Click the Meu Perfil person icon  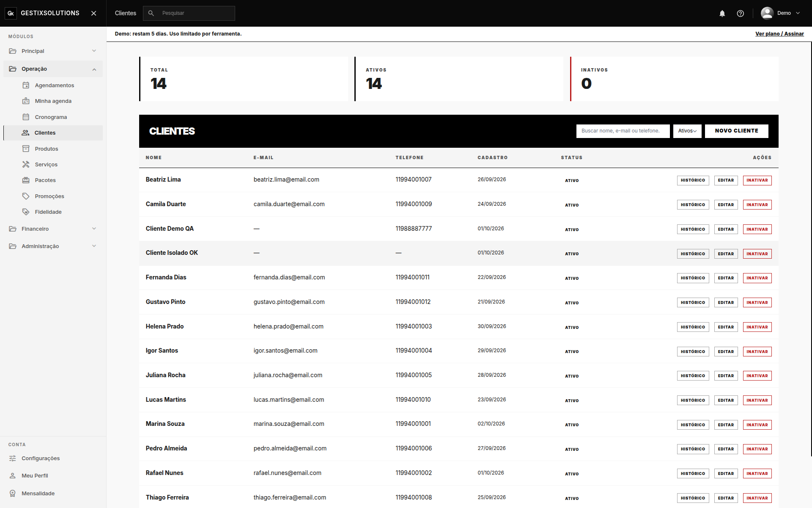pyautogui.click(x=13, y=475)
